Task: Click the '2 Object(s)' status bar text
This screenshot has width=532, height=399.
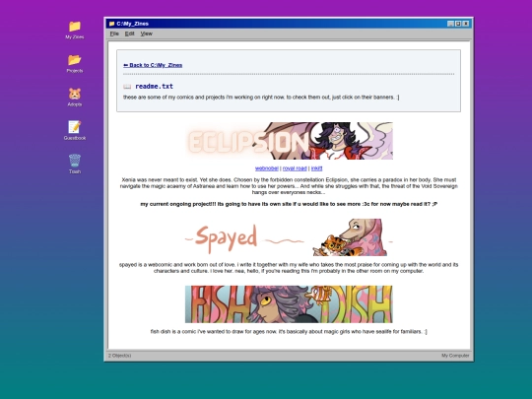Action: point(120,356)
